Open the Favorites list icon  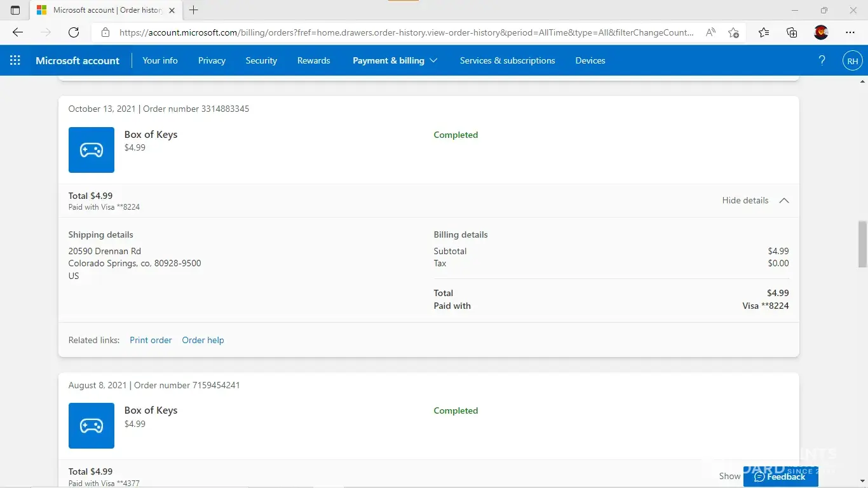pyautogui.click(x=763, y=32)
